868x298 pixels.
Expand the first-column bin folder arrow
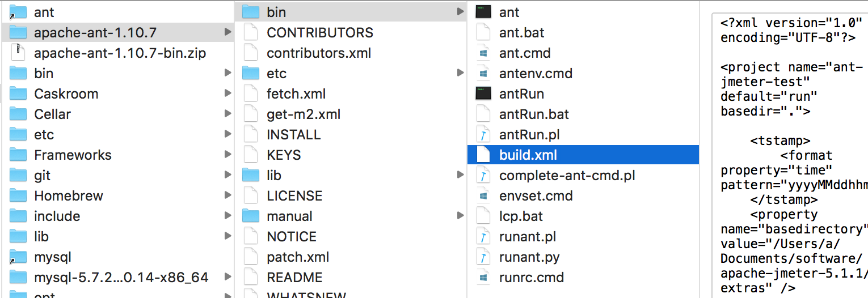click(x=227, y=73)
